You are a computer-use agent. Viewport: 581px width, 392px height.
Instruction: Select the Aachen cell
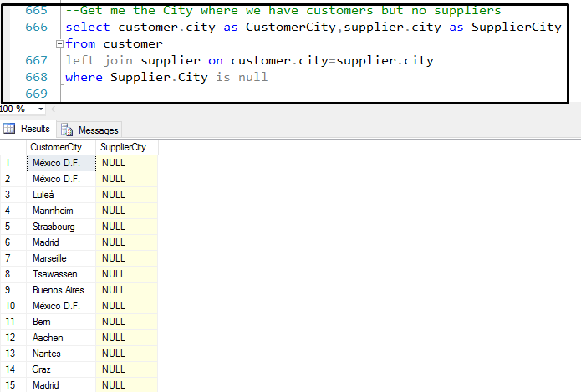tap(61, 338)
